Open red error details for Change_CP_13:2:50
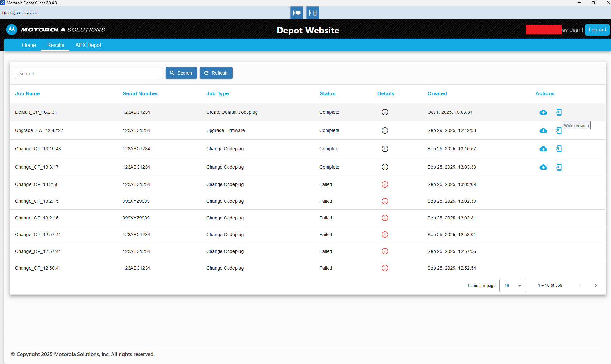 (385, 184)
